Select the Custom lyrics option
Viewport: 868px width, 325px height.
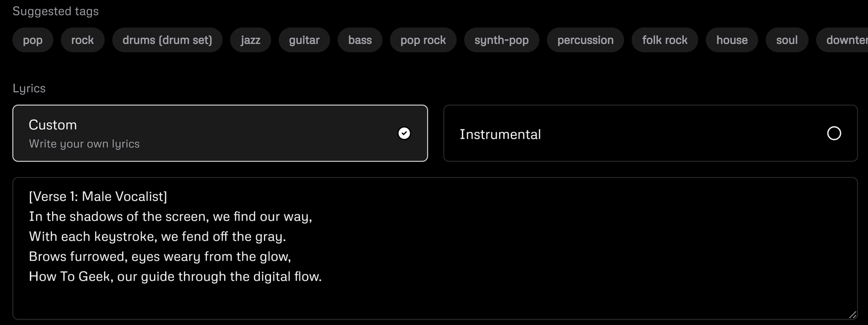tap(220, 133)
